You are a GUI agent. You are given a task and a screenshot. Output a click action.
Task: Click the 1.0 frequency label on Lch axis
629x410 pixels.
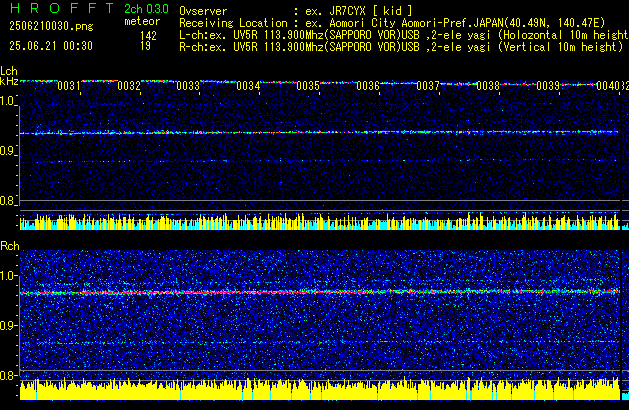pos(8,101)
